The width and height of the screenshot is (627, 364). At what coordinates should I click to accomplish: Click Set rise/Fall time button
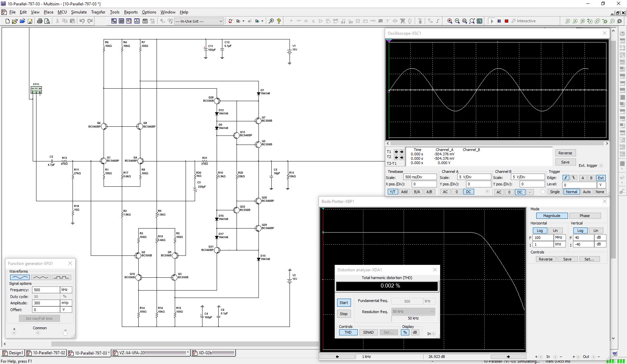pos(39,318)
